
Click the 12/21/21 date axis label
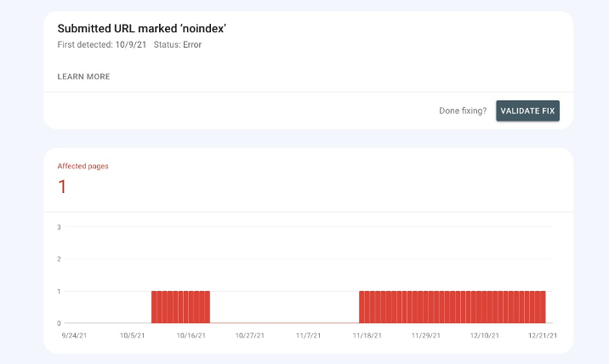542,335
